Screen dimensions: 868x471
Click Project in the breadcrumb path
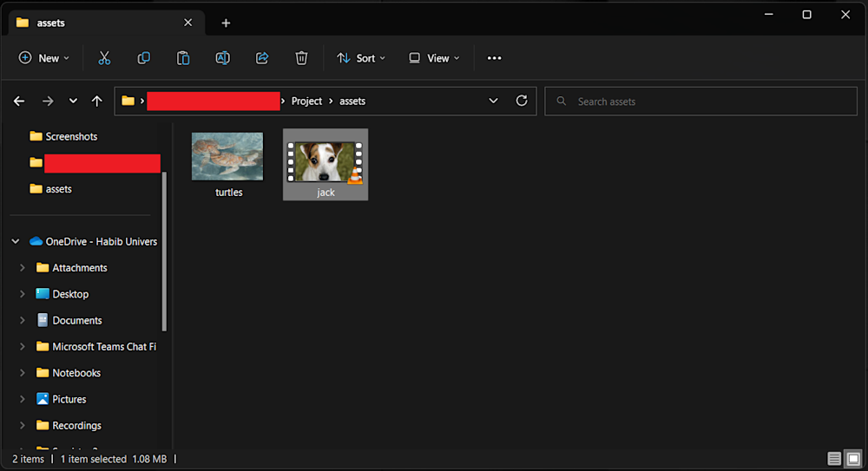tap(306, 101)
